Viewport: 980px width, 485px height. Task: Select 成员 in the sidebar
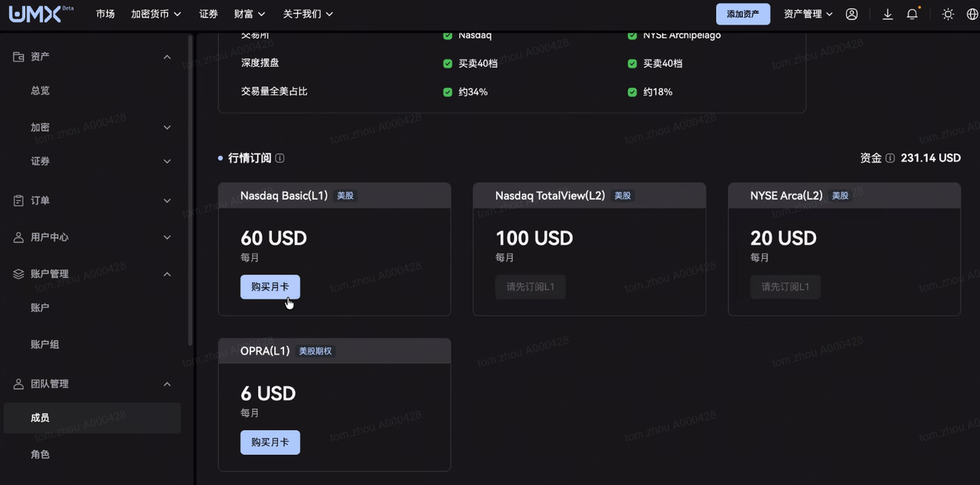92,418
